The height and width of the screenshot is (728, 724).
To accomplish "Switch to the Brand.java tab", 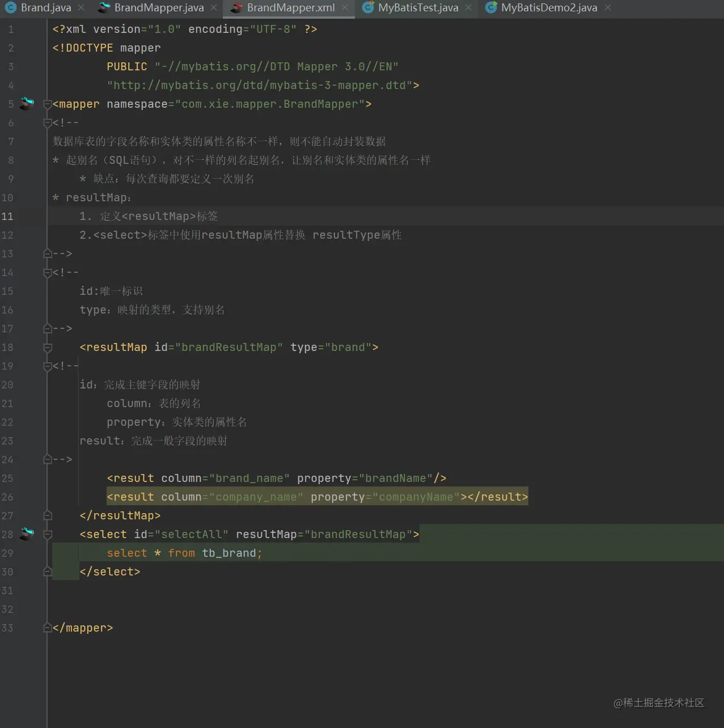I will click(46, 8).
